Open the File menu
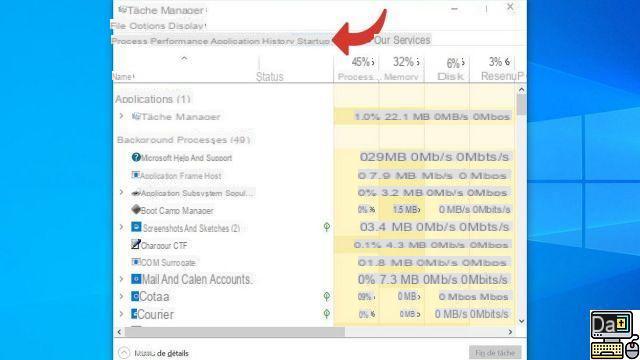Viewport: 640px width, 360px height. point(118,26)
